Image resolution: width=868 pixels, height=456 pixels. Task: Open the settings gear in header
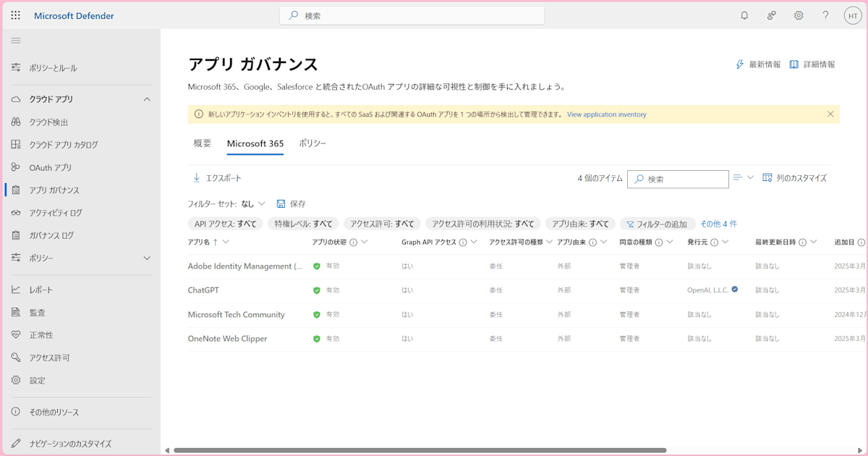click(799, 15)
